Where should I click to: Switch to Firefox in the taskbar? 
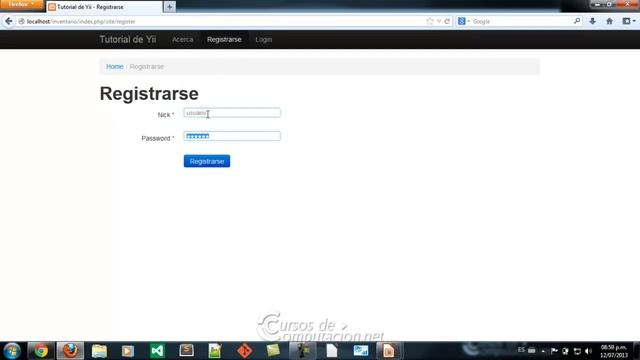coord(70,351)
